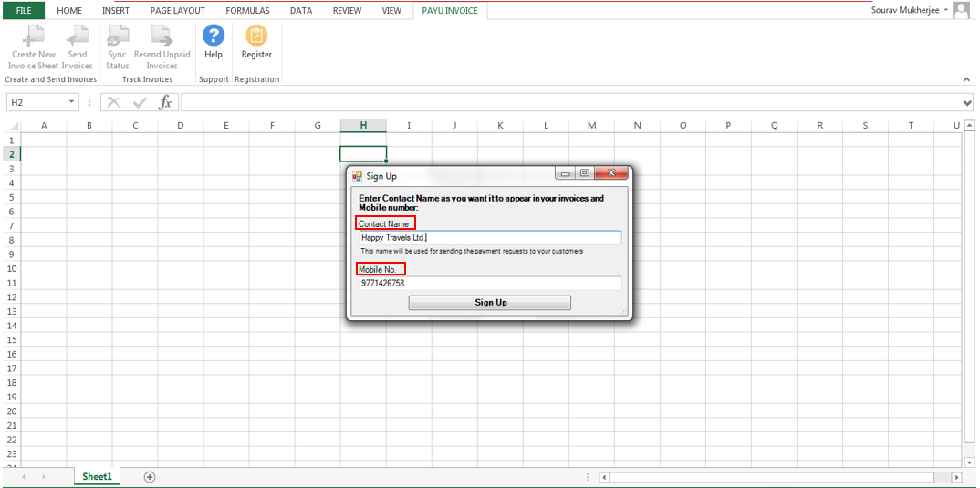Select the PAYU INVOICE tab

click(x=450, y=11)
